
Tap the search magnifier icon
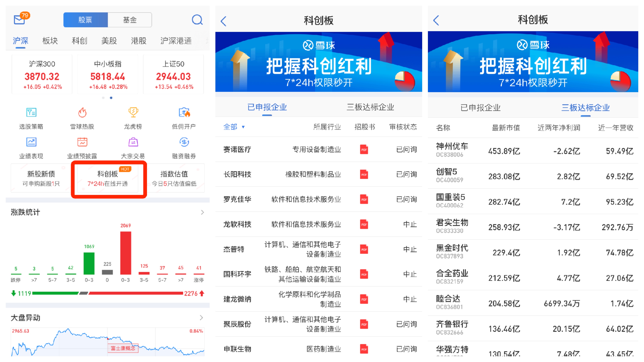[197, 19]
